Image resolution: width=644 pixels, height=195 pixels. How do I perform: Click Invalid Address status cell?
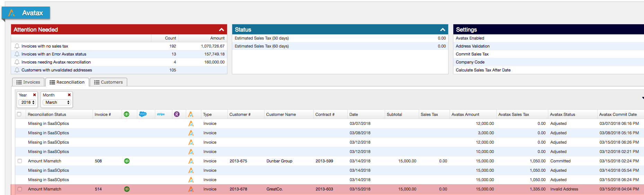click(x=564, y=189)
